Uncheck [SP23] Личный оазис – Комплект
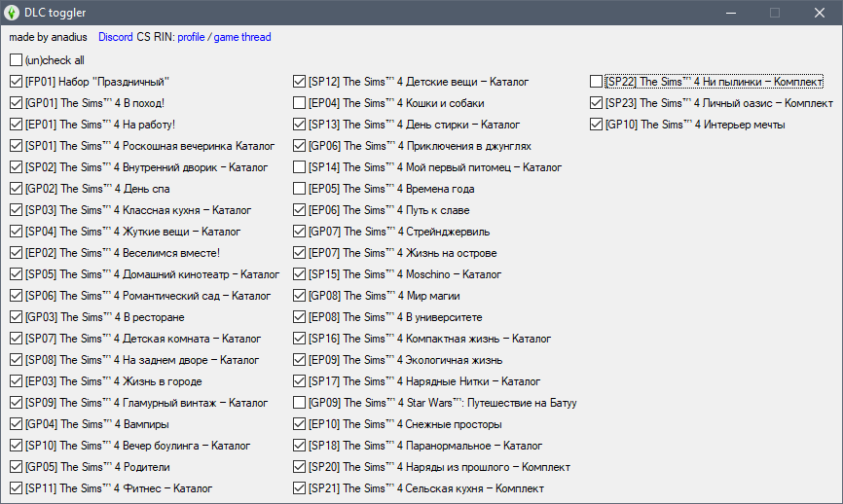Screen dimensions: 843x504 597,103
